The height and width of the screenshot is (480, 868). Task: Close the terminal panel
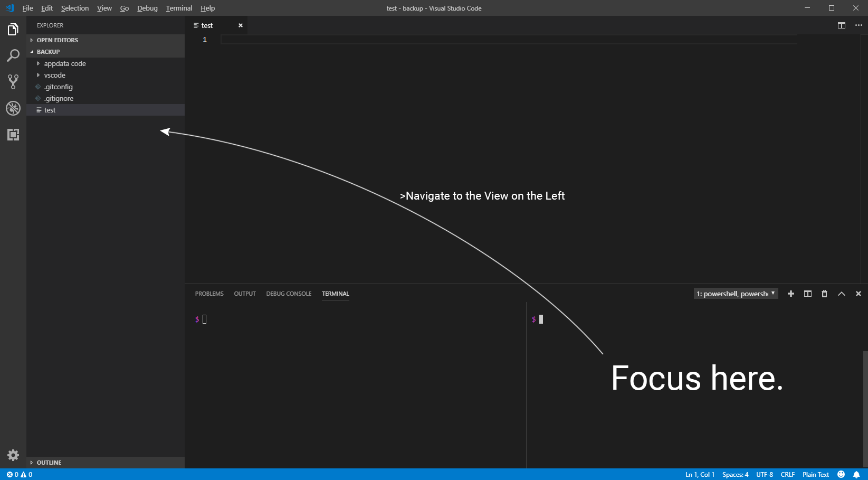click(859, 294)
